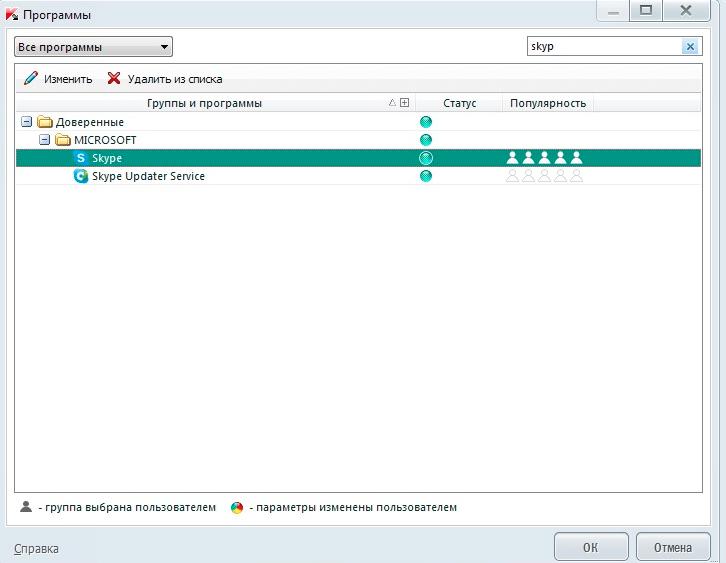This screenshot has height=563, width=726.
Task: Click legend text параметры изменены пользователем
Action: 357,507
